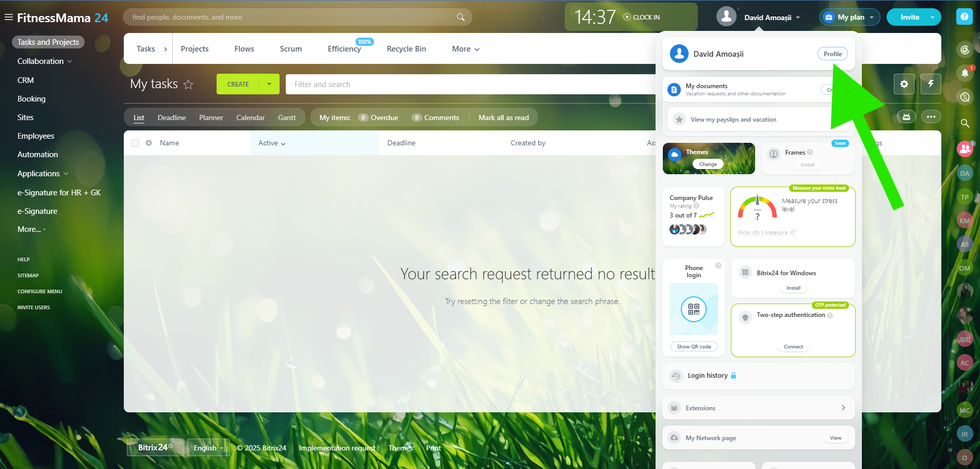The image size is (980, 469).
Task: Expand the CREATE button dropdown arrow
Action: click(x=269, y=84)
